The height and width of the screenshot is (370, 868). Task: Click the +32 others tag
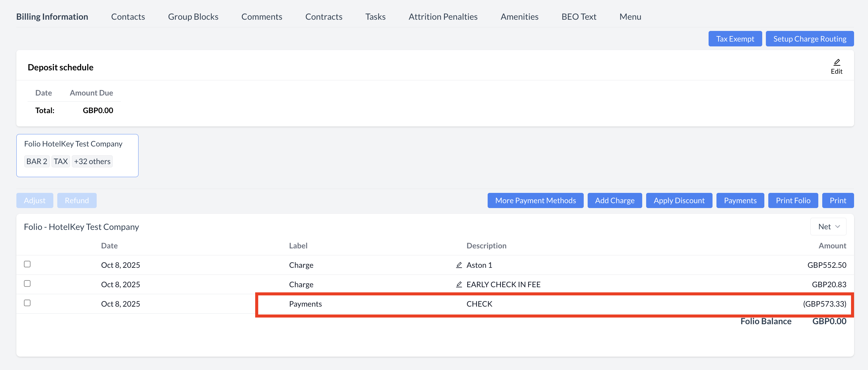92,162
